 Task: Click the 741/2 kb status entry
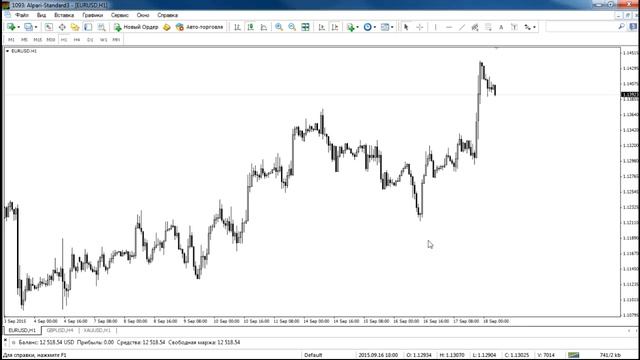pos(610,355)
